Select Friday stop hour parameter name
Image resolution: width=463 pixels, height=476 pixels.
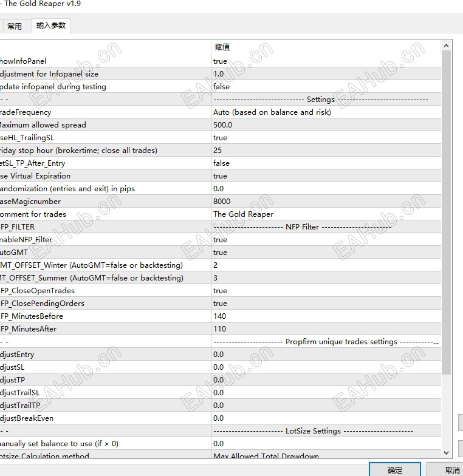tap(79, 151)
